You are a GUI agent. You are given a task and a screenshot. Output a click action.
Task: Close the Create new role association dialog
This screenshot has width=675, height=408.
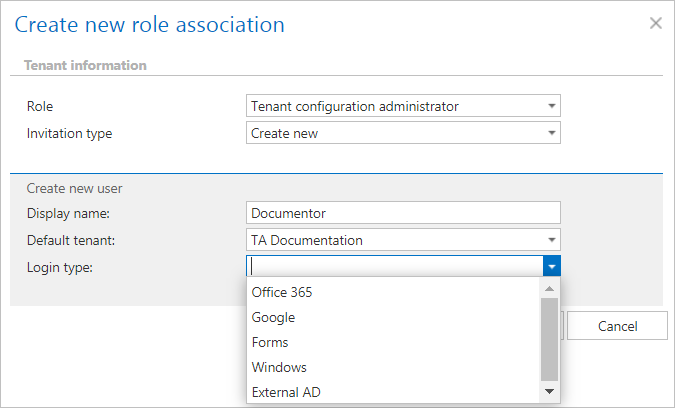pyautogui.click(x=656, y=23)
